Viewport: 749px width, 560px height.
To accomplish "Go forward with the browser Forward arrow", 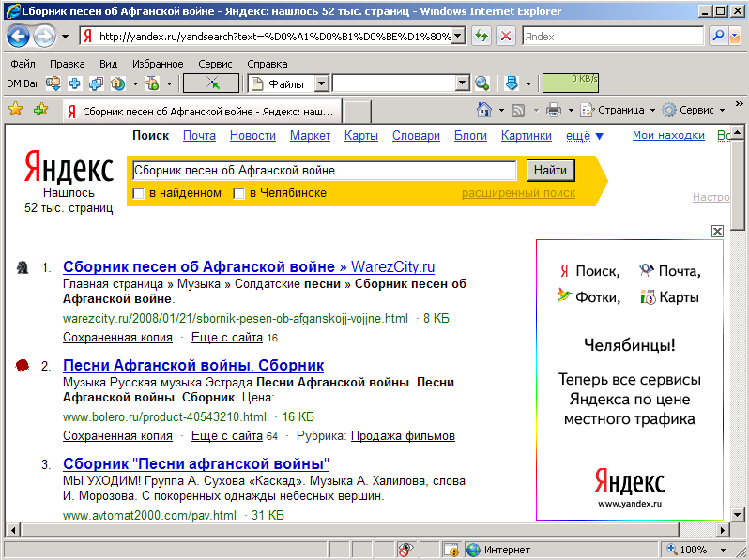I will (x=44, y=37).
